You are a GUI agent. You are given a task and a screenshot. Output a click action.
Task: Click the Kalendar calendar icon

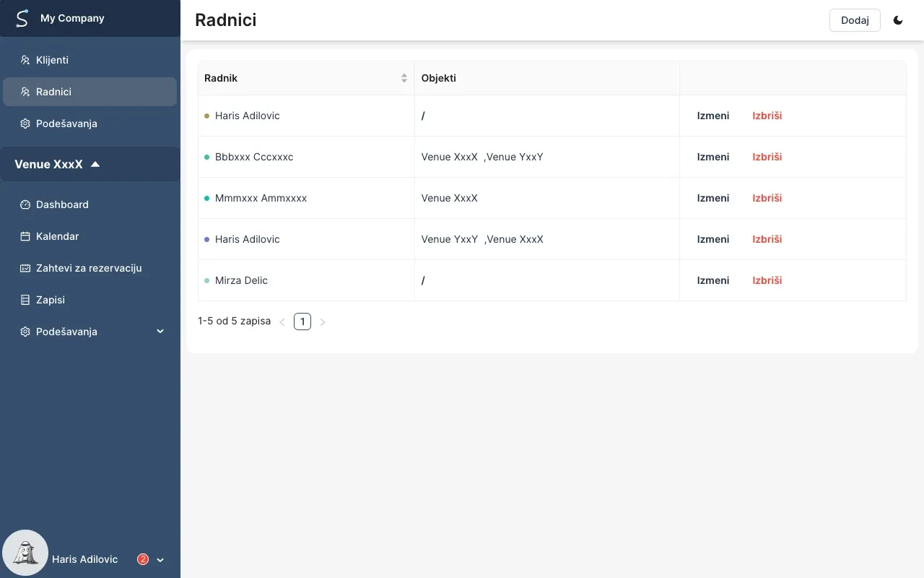coord(25,236)
